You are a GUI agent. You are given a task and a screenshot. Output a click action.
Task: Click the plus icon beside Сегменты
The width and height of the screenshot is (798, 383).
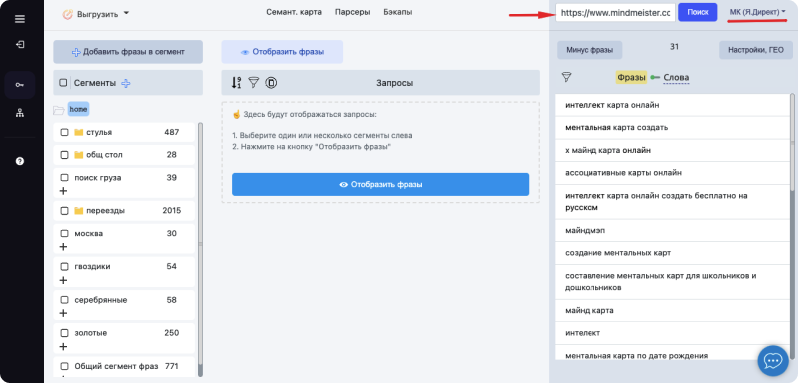click(x=126, y=83)
